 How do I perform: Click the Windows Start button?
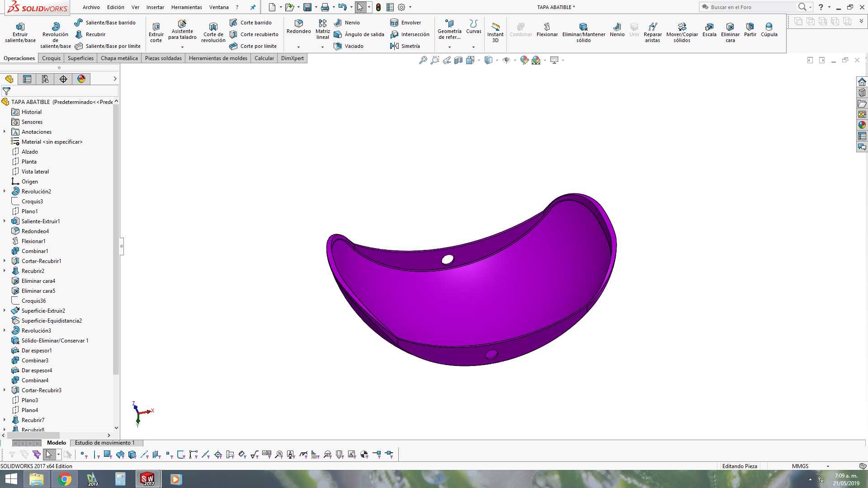click(11, 479)
